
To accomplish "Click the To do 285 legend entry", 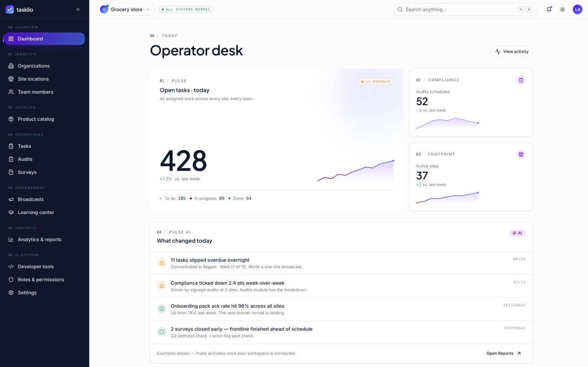I will pyautogui.click(x=173, y=198).
